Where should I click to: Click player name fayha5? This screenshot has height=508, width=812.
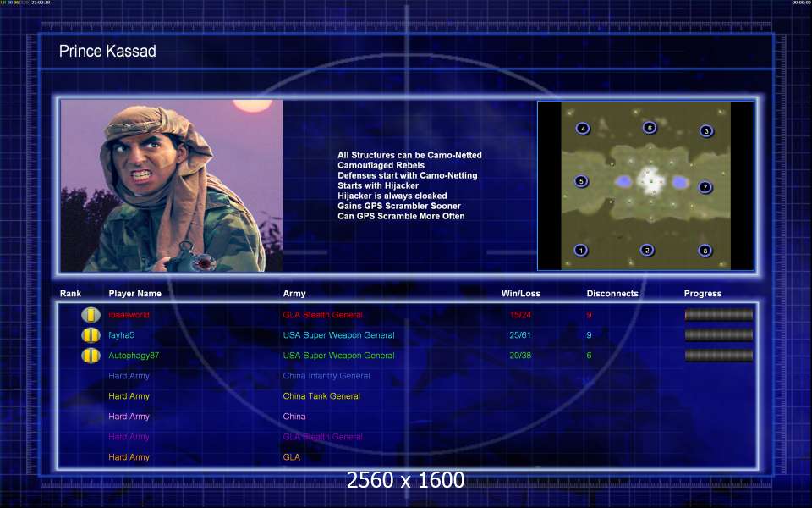coord(121,335)
